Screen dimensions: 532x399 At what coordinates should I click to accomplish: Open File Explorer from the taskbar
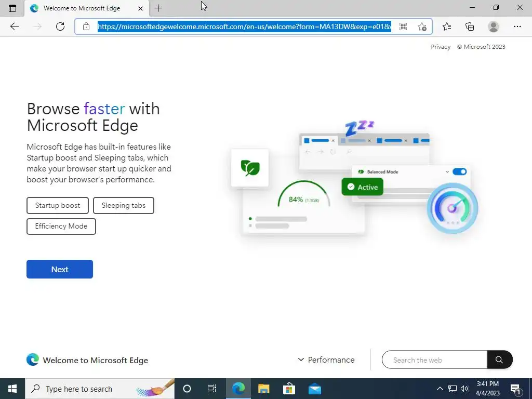[x=263, y=389]
